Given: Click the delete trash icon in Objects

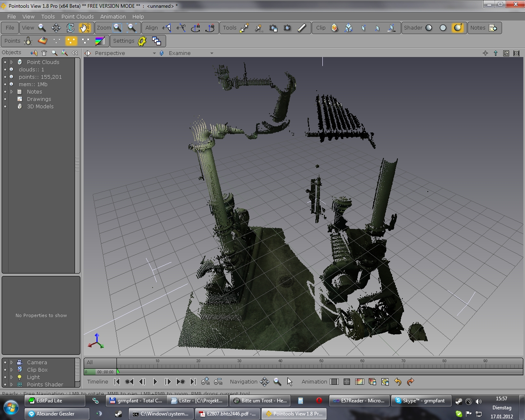Looking at the screenshot, I should [44, 53].
